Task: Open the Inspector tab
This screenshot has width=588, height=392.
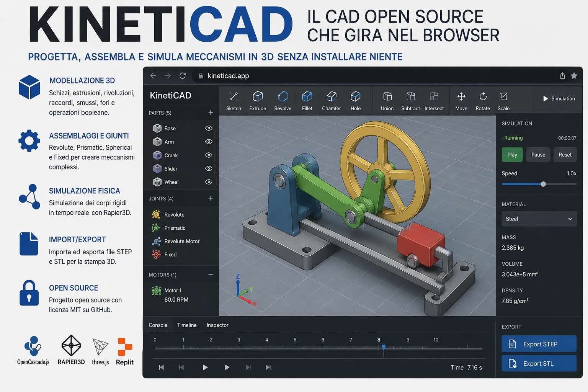Action: (x=217, y=325)
